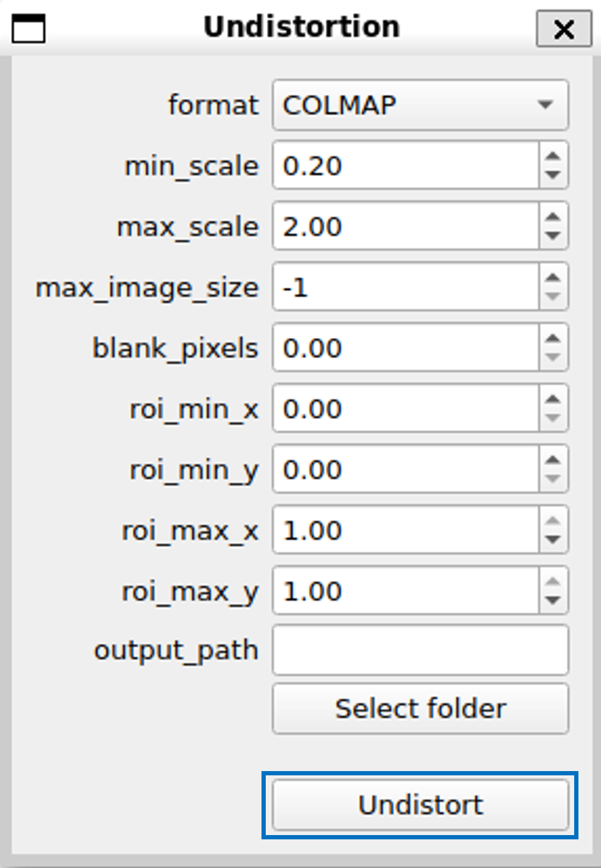Increase max_scale with up arrow
Image resolution: width=601 pixels, height=868 pixels.
pos(553,216)
